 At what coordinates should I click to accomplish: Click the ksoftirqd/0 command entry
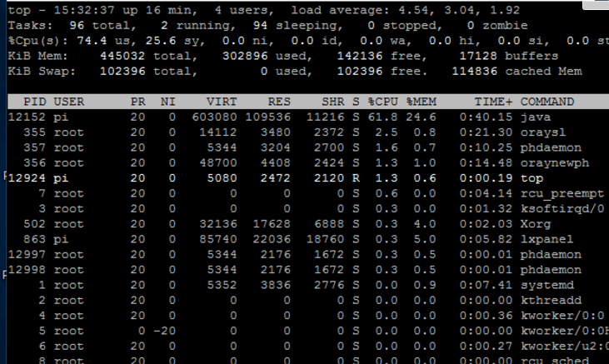[562, 209]
